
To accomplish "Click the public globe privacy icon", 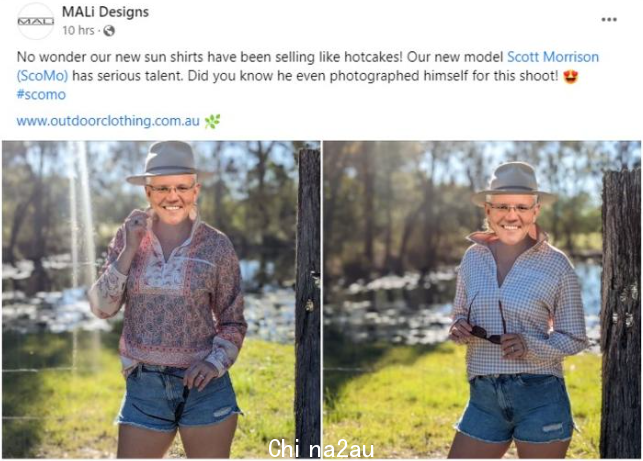I will click(109, 31).
